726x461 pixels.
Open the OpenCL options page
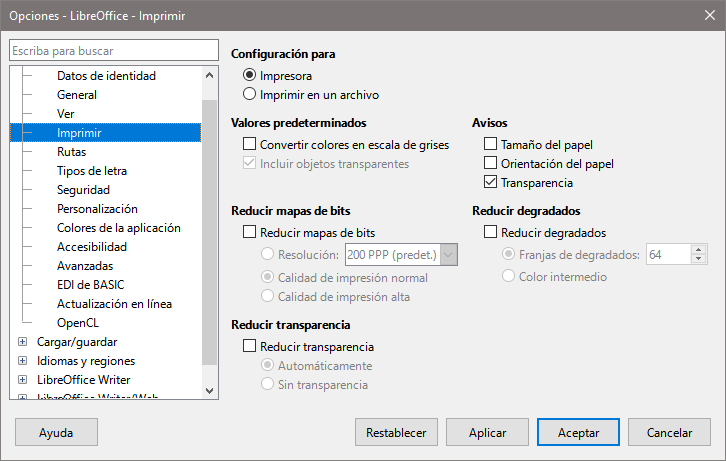click(78, 323)
